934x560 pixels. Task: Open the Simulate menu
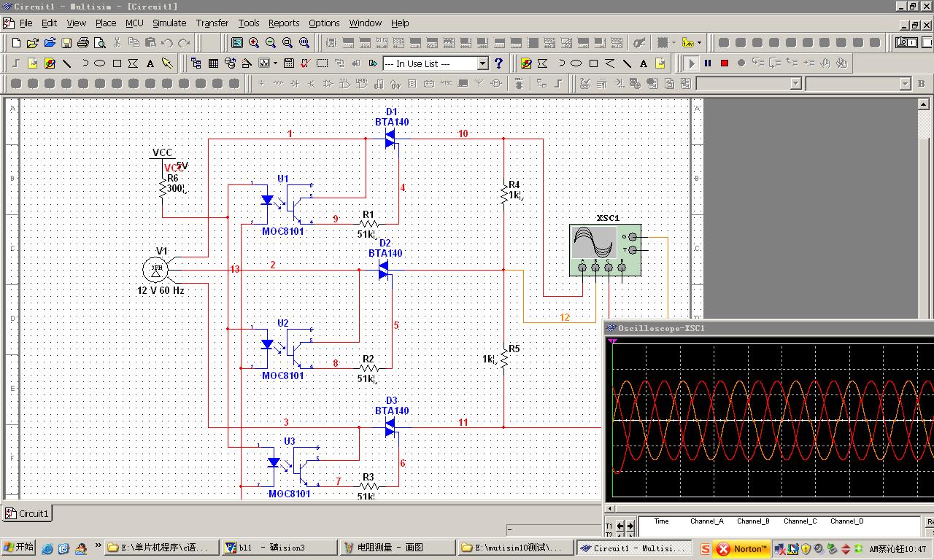[x=169, y=23]
